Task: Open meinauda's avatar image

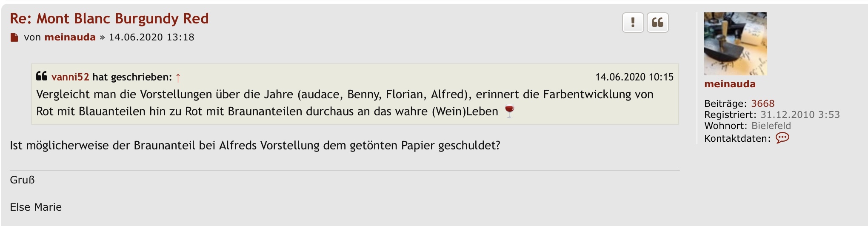Action: pyautogui.click(x=735, y=44)
